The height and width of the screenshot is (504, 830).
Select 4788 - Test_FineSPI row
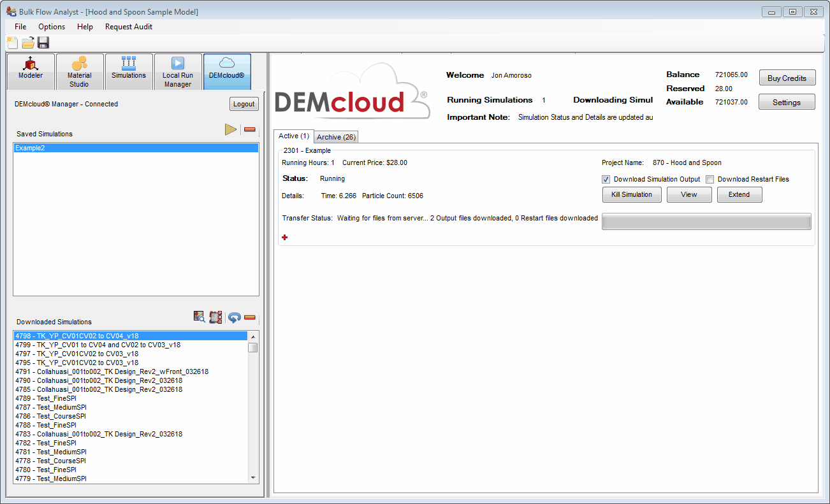point(131,425)
